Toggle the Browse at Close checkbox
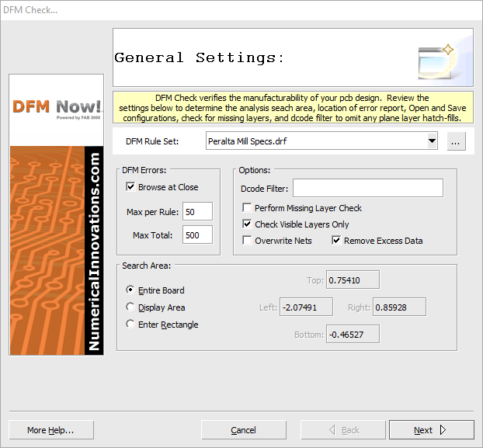Image resolution: width=483 pixels, height=448 pixels. 130,187
